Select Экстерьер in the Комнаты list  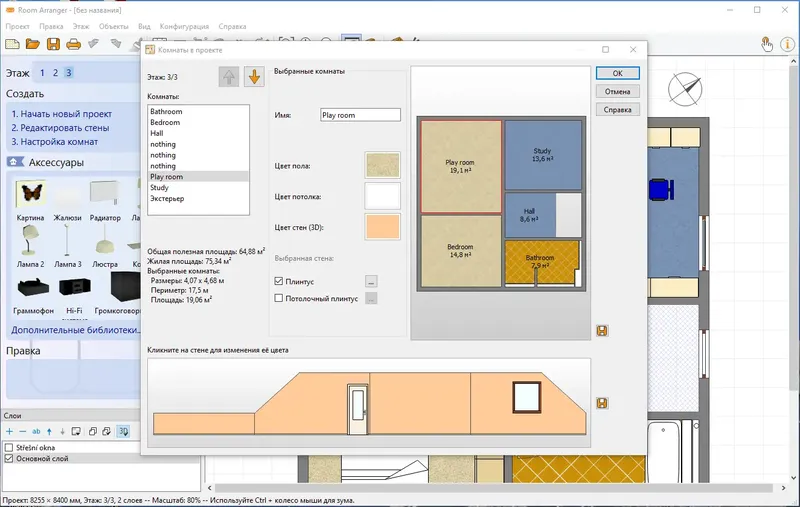tap(198, 198)
